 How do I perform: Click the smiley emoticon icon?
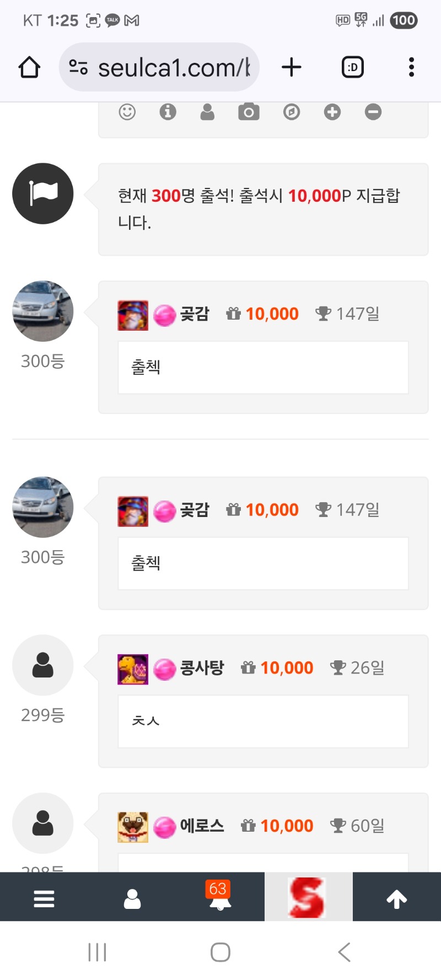coord(127,112)
